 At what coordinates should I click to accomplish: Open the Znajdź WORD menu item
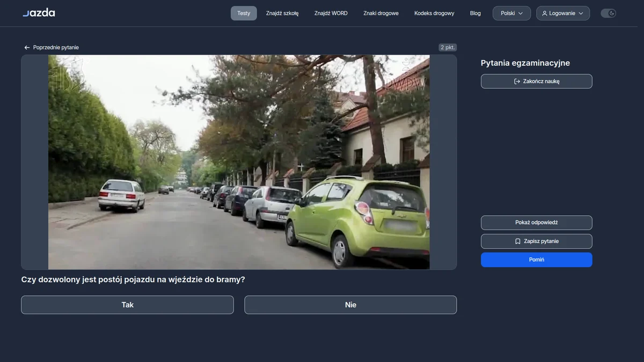pyautogui.click(x=331, y=13)
